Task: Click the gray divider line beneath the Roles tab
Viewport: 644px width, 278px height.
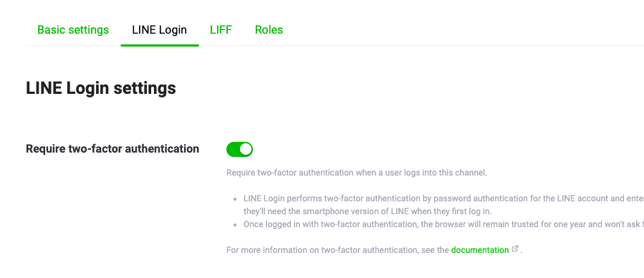Action: [x=269, y=45]
